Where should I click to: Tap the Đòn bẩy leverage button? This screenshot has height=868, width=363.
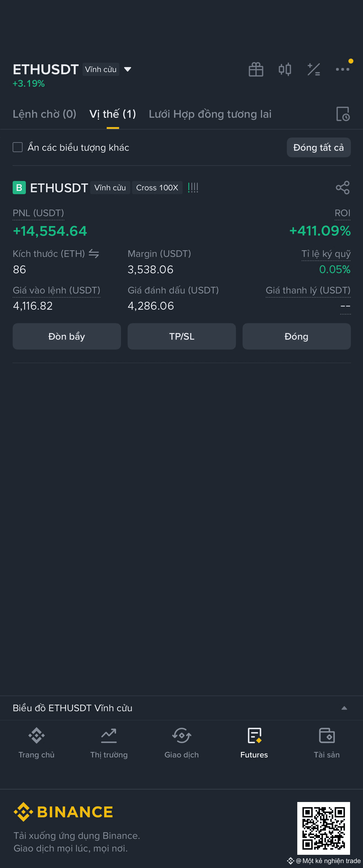(x=67, y=336)
